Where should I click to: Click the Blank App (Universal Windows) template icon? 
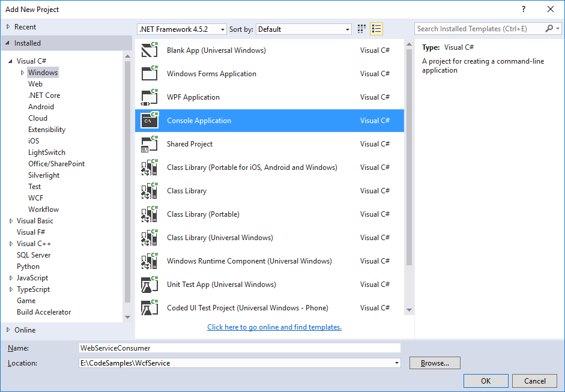click(150, 50)
